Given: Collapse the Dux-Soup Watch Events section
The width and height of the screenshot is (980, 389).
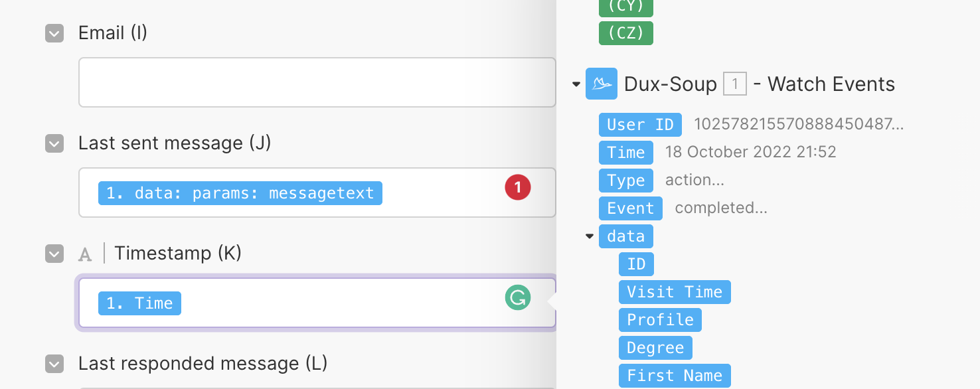Looking at the screenshot, I should (x=576, y=85).
